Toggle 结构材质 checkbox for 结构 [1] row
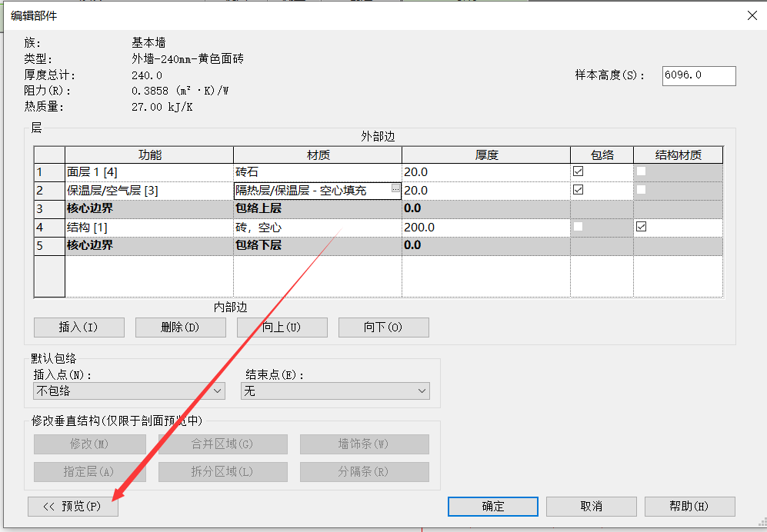 [x=641, y=227]
